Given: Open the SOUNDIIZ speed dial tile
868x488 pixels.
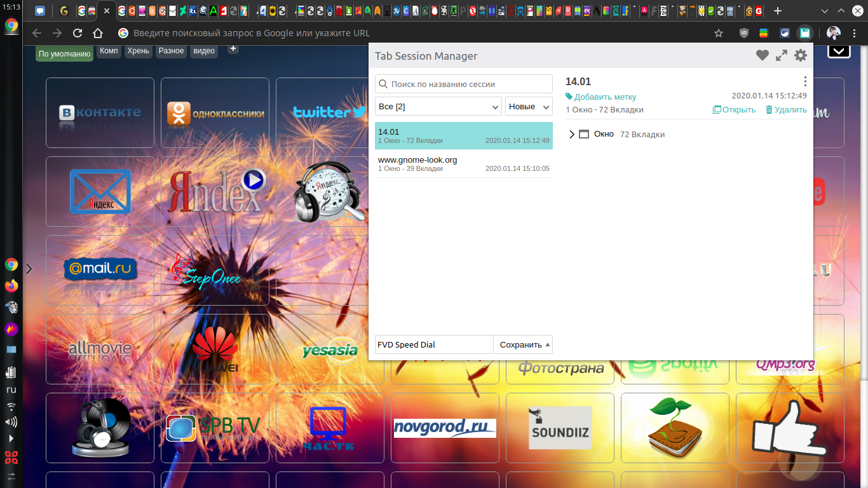Looking at the screenshot, I should pyautogui.click(x=560, y=428).
